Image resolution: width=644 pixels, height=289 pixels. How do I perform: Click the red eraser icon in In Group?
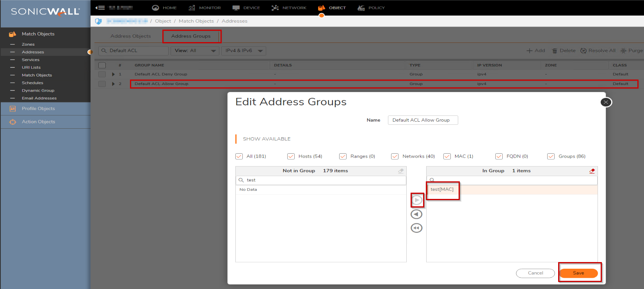592,171
